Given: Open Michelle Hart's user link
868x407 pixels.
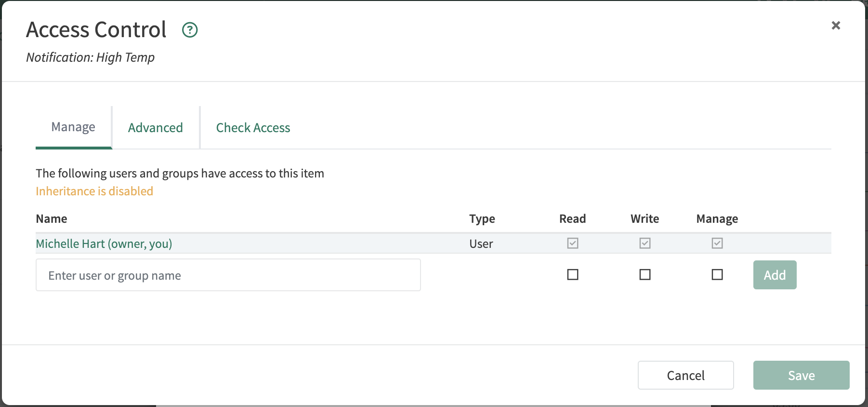Looking at the screenshot, I should (104, 244).
